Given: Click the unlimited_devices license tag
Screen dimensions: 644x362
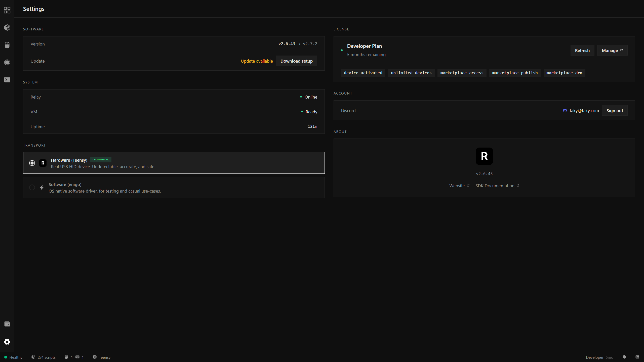Looking at the screenshot, I should coord(411,73).
